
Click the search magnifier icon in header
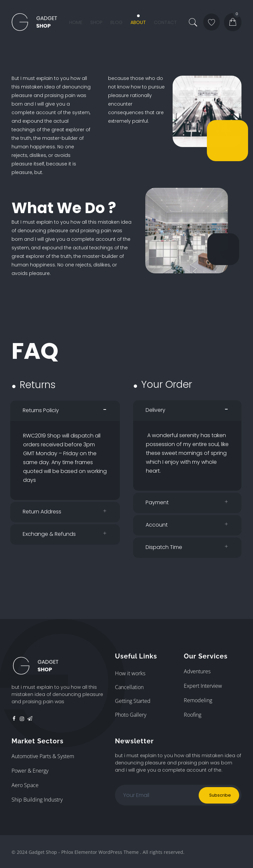(x=193, y=22)
